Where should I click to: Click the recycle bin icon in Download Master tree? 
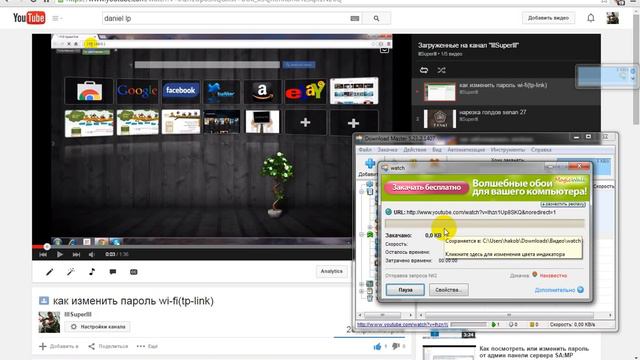click(x=370, y=298)
